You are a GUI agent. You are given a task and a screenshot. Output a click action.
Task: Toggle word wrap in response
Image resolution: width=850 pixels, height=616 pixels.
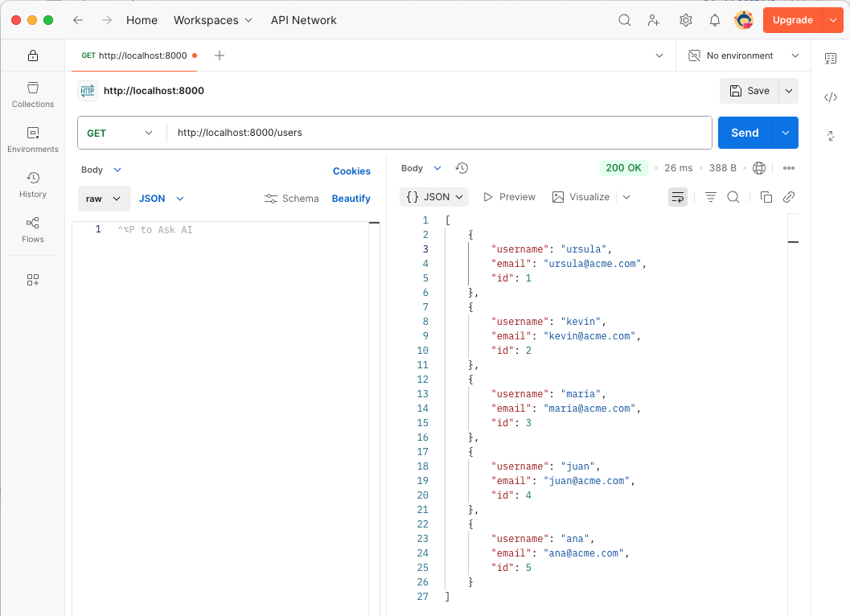pyautogui.click(x=678, y=197)
